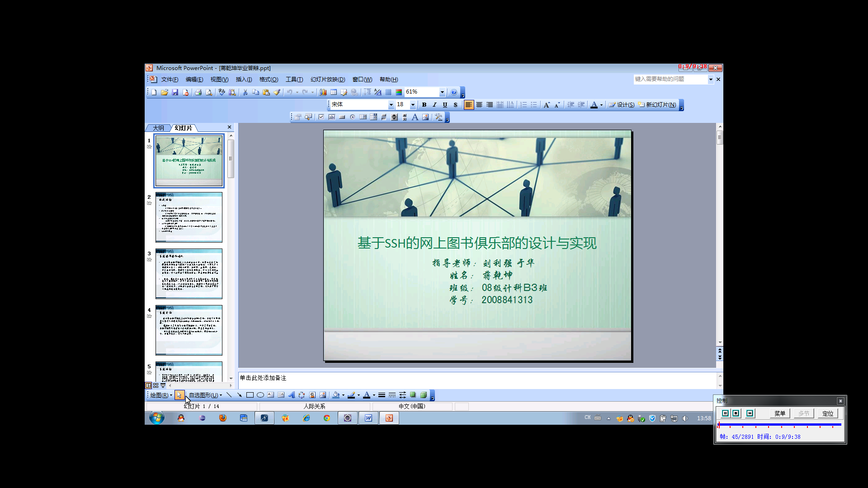This screenshot has width=868, height=488.
Task: Click the Cut scissors icon
Action: pos(245,92)
